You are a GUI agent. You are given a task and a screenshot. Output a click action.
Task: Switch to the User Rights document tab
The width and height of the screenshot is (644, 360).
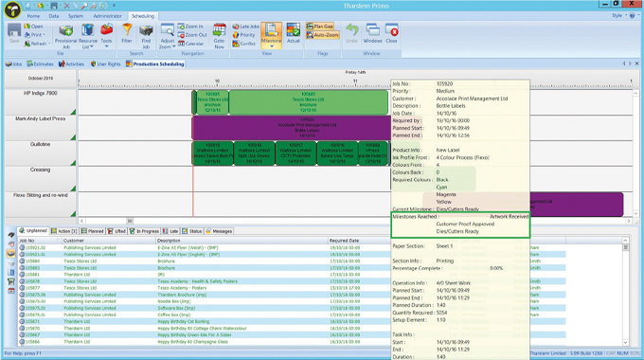coord(105,64)
